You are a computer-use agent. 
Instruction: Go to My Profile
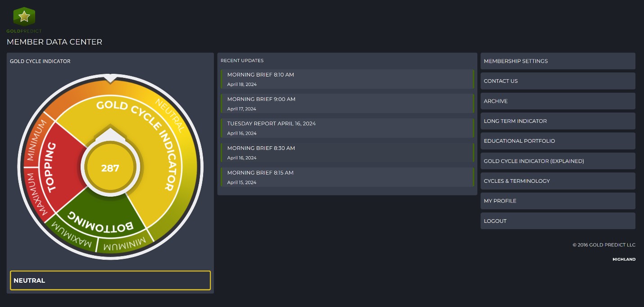click(x=558, y=201)
